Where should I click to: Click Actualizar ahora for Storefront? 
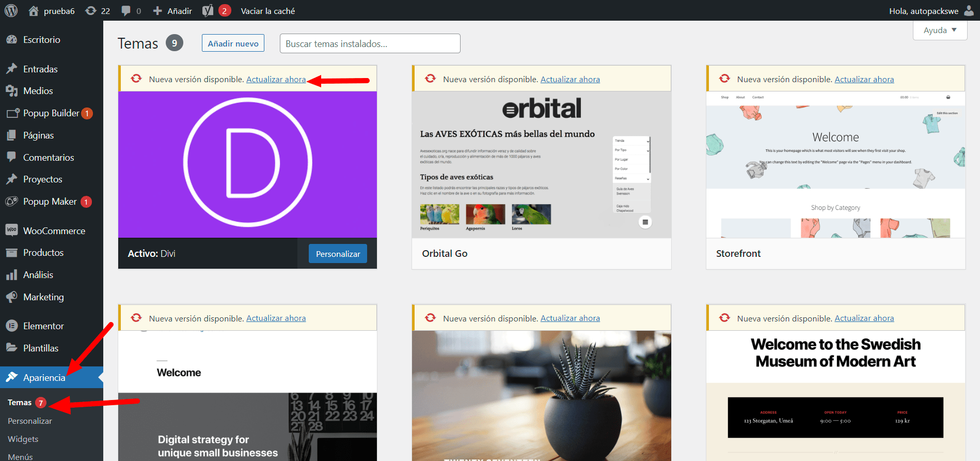[x=864, y=79]
